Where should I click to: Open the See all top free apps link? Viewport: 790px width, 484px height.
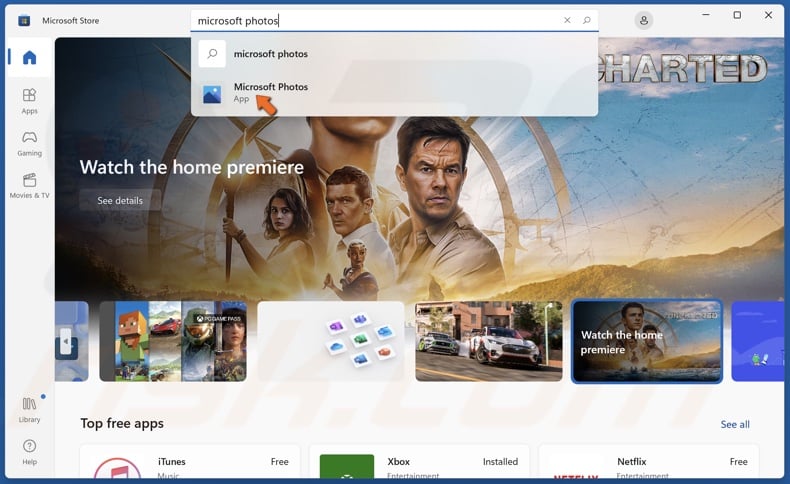click(x=735, y=424)
